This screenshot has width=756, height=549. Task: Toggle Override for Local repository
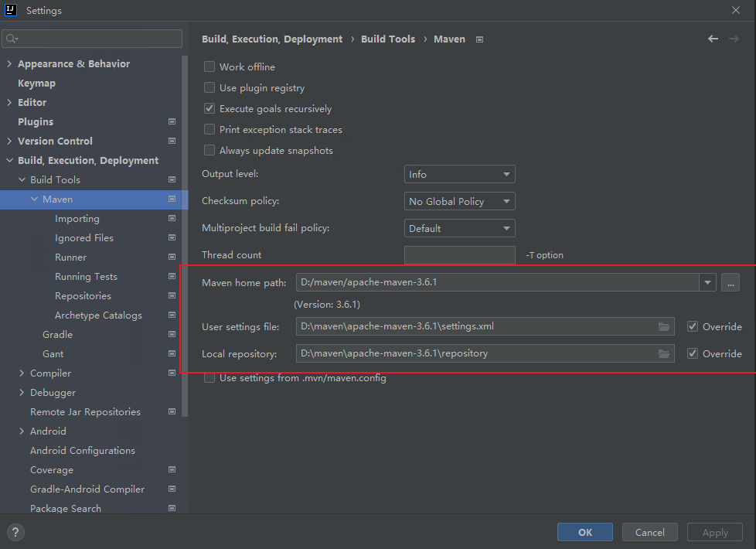pos(693,353)
